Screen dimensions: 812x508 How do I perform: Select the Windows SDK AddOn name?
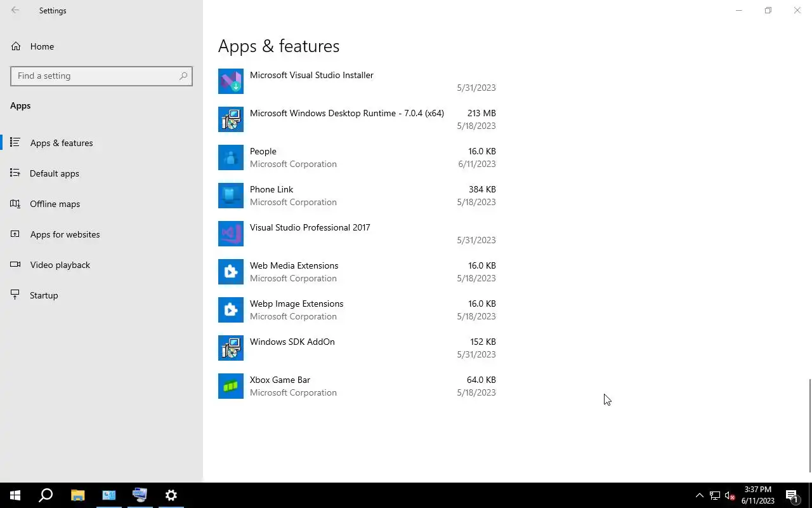(x=292, y=342)
